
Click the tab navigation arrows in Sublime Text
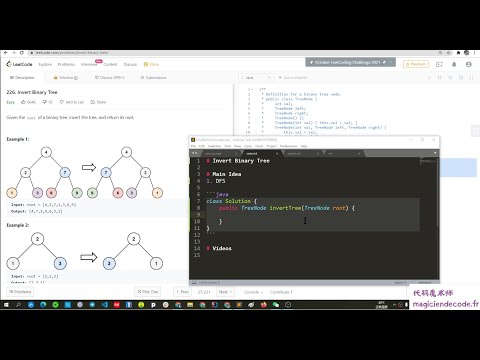195,153
